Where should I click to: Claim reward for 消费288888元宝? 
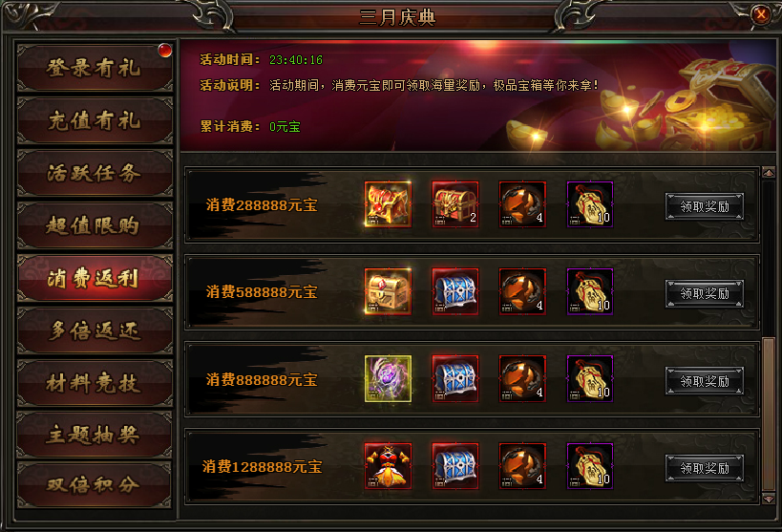click(x=705, y=206)
